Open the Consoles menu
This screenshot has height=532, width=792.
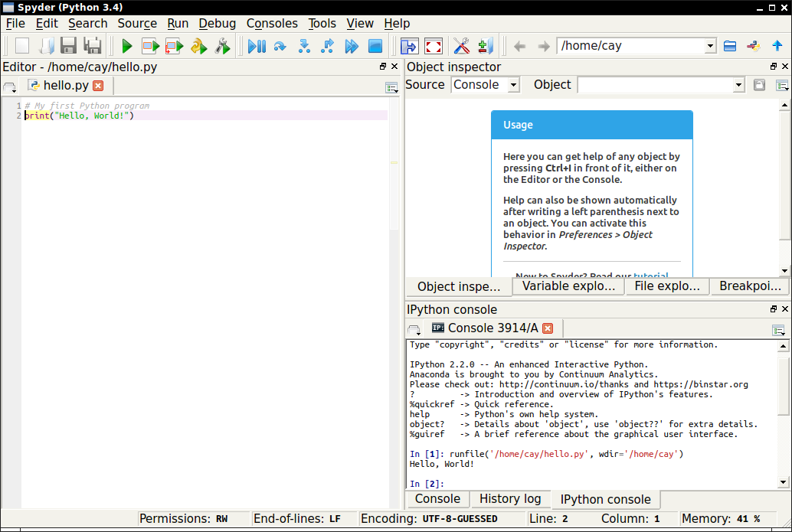[272, 23]
